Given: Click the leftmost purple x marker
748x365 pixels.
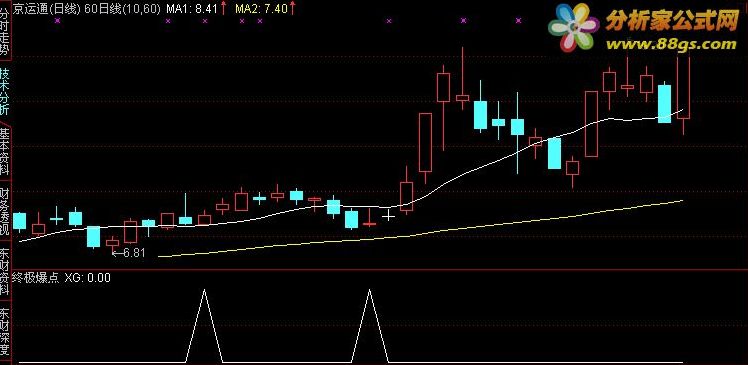Looking at the screenshot, I should 58,21.
